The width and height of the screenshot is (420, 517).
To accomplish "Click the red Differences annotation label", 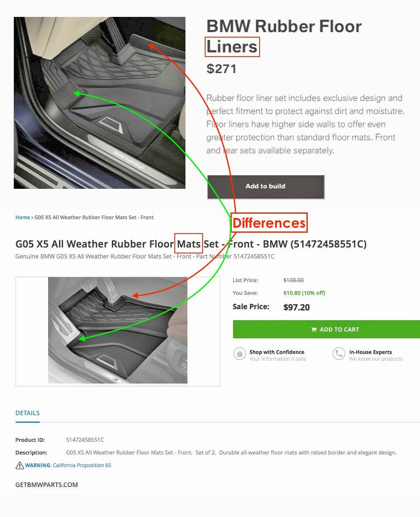I will tap(269, 223).
